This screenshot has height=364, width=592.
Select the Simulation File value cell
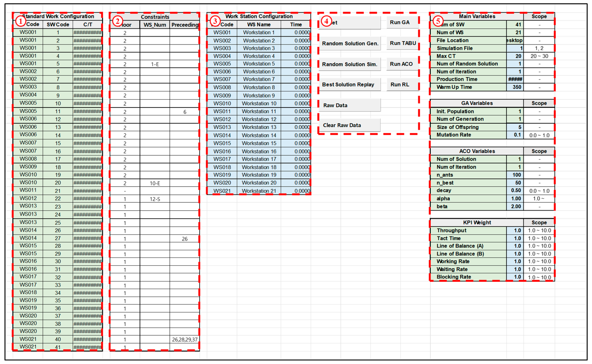coord(515,48)
